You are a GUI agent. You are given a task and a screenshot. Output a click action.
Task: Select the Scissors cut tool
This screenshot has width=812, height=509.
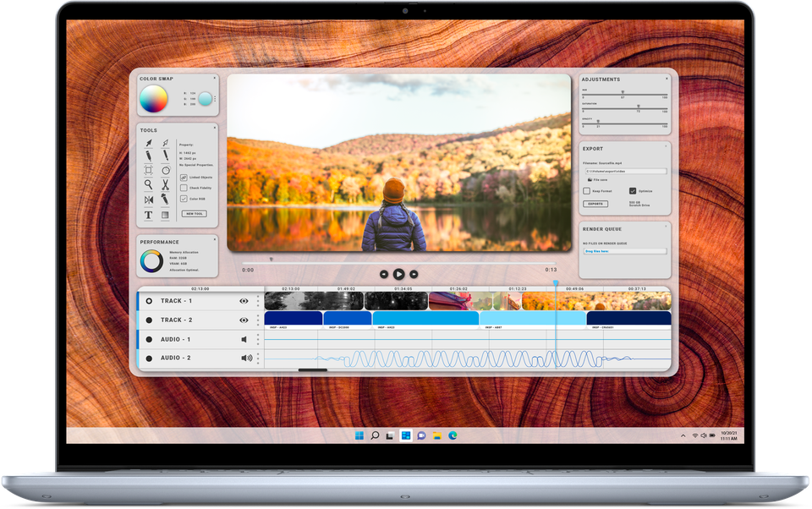pyautogui.click(x=165, y=184)
